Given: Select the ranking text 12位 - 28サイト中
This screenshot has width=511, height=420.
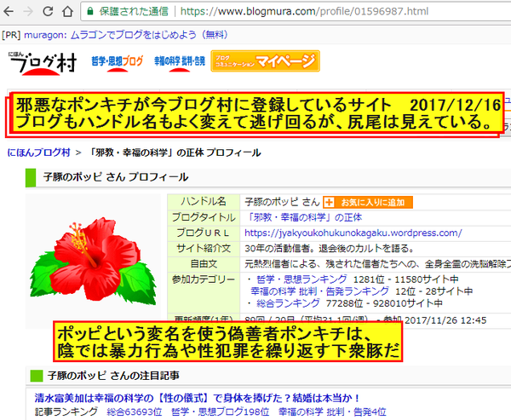Looking at the screenshot, I should click(434, 291).
